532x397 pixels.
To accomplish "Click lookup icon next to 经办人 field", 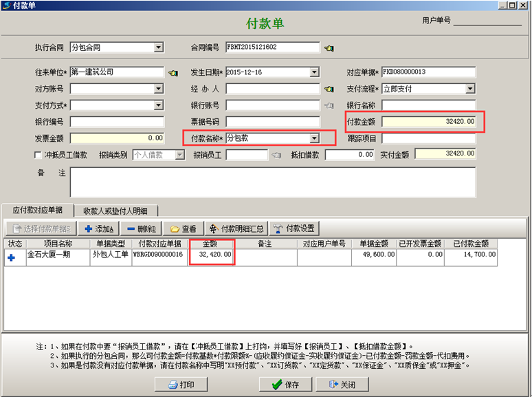I will tap(329, 89).
